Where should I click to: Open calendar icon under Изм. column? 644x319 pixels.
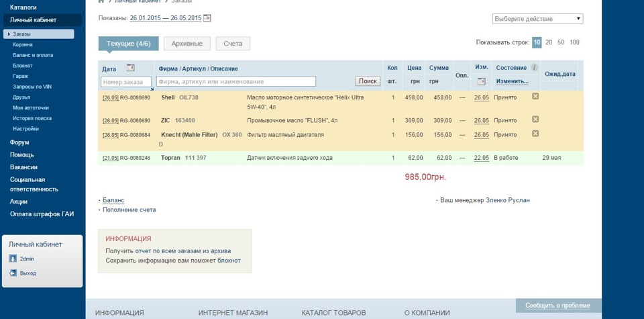[x=482, y=81]
